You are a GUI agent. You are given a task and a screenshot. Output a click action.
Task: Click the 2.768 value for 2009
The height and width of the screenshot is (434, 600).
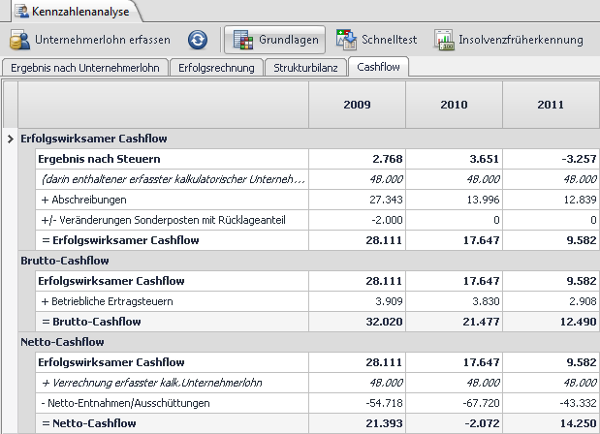tap(387, 159)
